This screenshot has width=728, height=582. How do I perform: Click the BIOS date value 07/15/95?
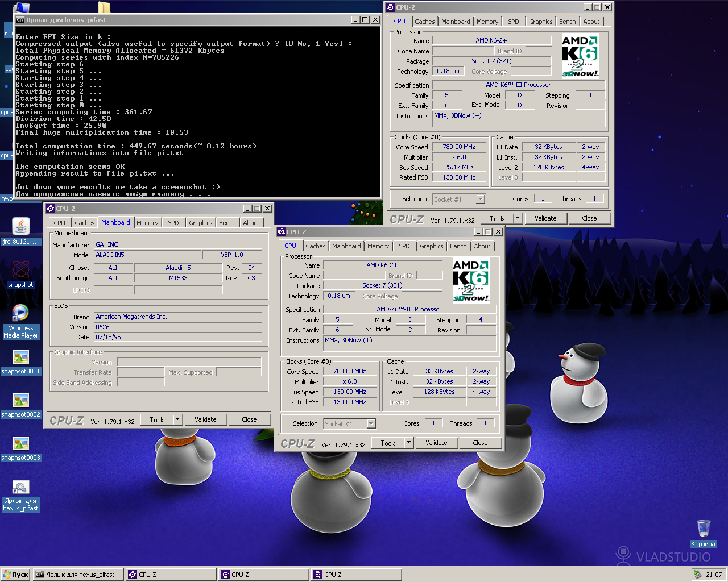tap(178, 337)
